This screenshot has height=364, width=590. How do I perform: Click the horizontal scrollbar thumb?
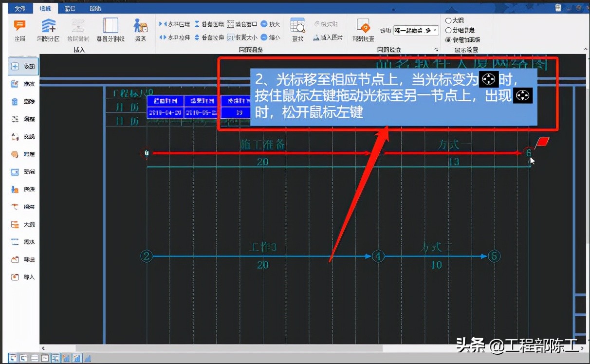(229, 348)
